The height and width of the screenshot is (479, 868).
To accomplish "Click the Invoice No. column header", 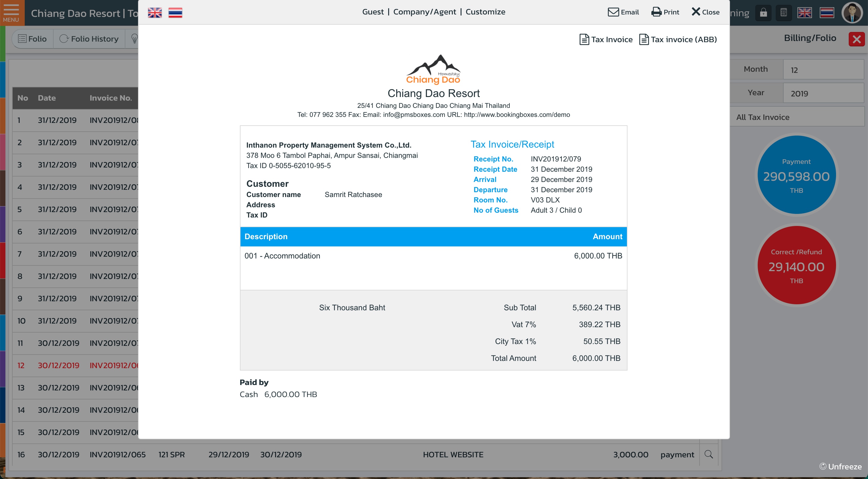I will [x=111, y=98].
